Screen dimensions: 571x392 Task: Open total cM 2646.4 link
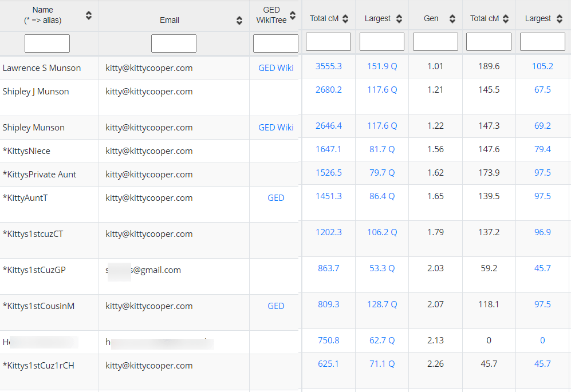329,125
